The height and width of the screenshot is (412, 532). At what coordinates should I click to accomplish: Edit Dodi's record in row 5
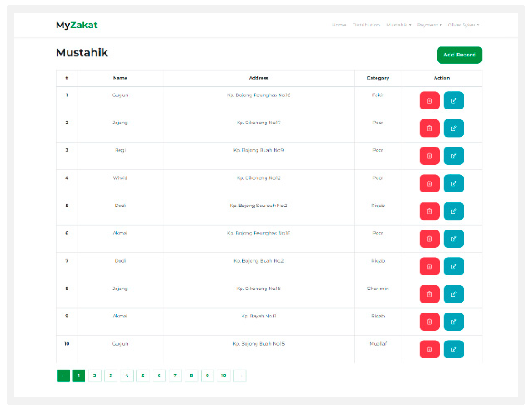pyautogui.click(x=454, y=211)
